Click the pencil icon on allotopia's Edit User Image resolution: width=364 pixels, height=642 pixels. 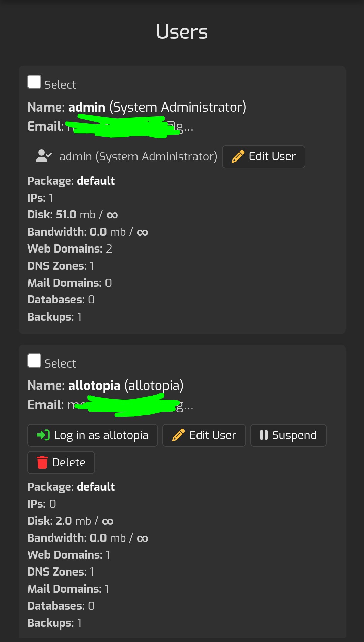pos(178,435)
